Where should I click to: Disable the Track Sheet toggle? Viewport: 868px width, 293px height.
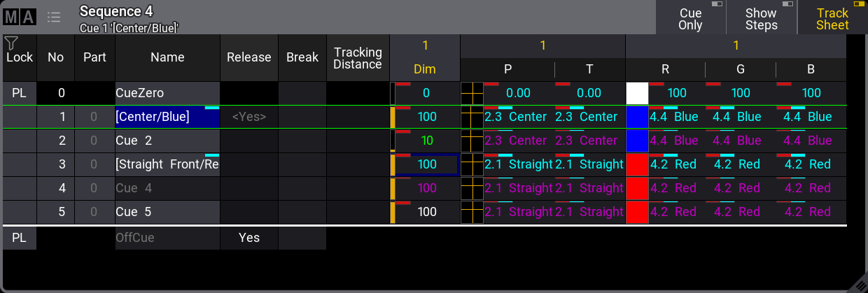click(x=832, y=17)
